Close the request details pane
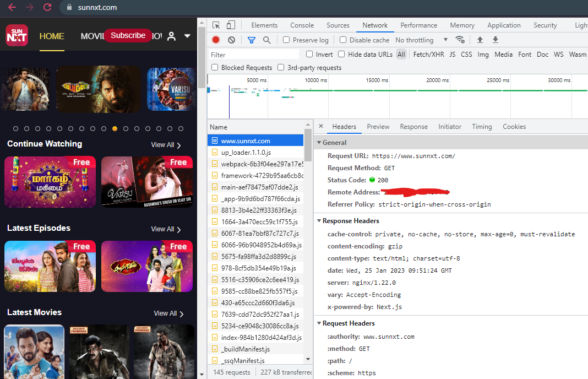The image size is (588, 379). coord(321,127)
